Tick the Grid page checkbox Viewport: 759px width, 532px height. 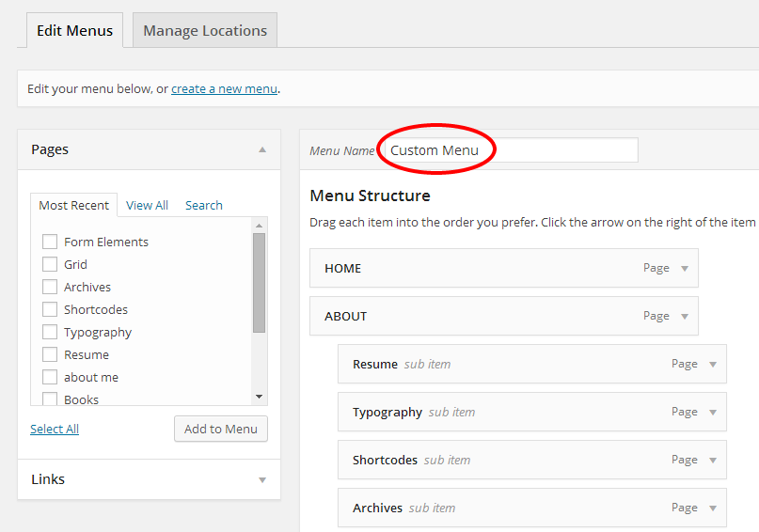pos(50,264)
